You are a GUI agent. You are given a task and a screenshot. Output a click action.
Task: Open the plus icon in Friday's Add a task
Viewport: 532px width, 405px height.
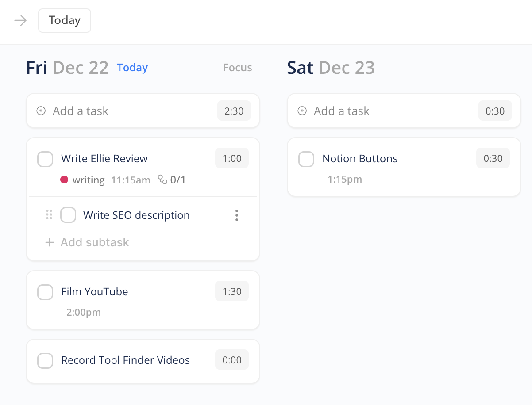point(41,111)
